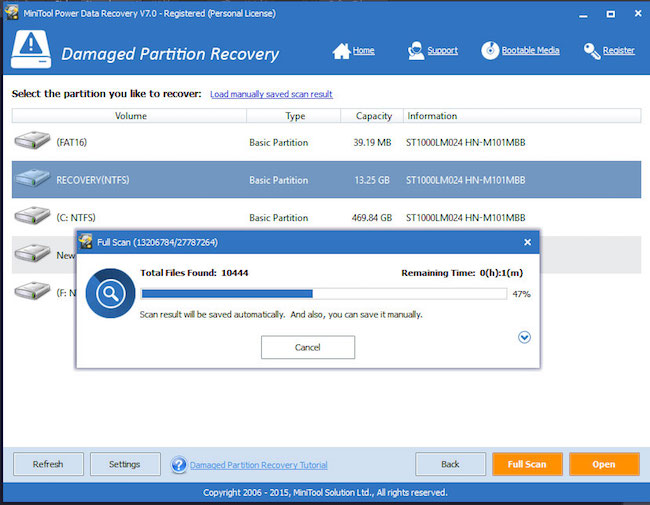
Task: Click the Register key icon
Action: coord(592,51)
